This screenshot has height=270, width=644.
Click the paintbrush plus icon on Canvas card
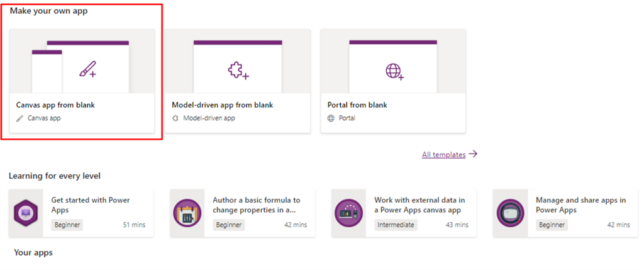(x=87, y=69)
